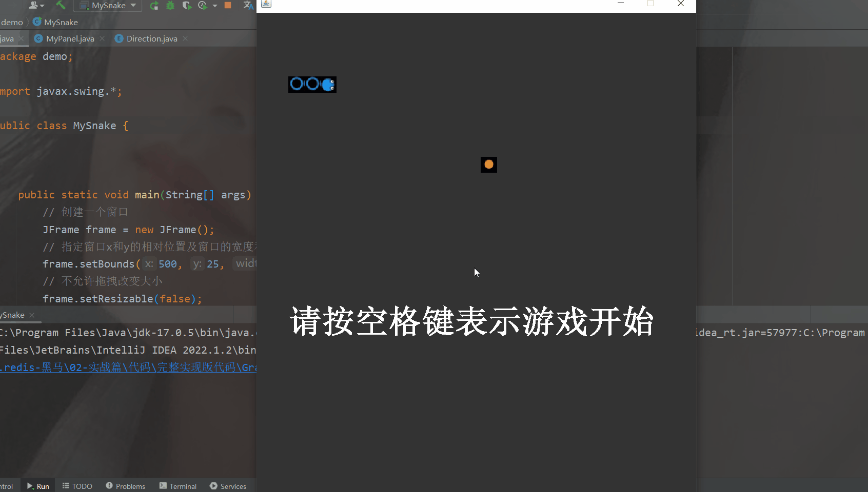Open the Problems tool window tab

click(126, 486)
